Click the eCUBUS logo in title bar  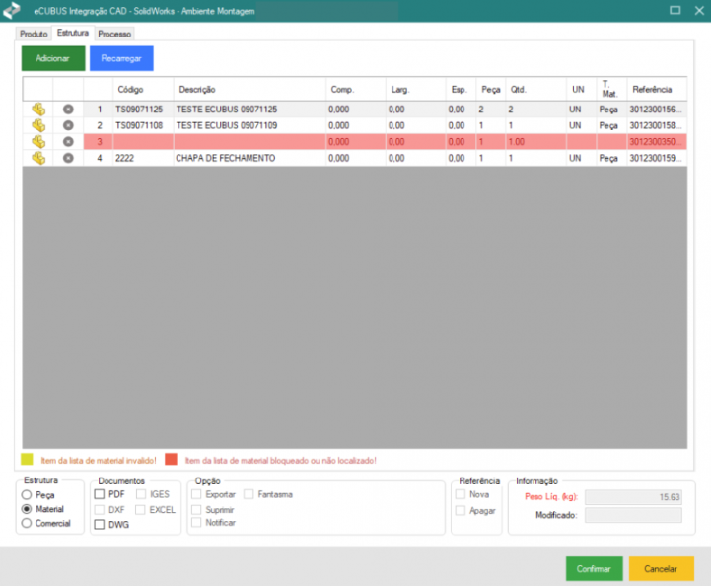tap(13, 11)
